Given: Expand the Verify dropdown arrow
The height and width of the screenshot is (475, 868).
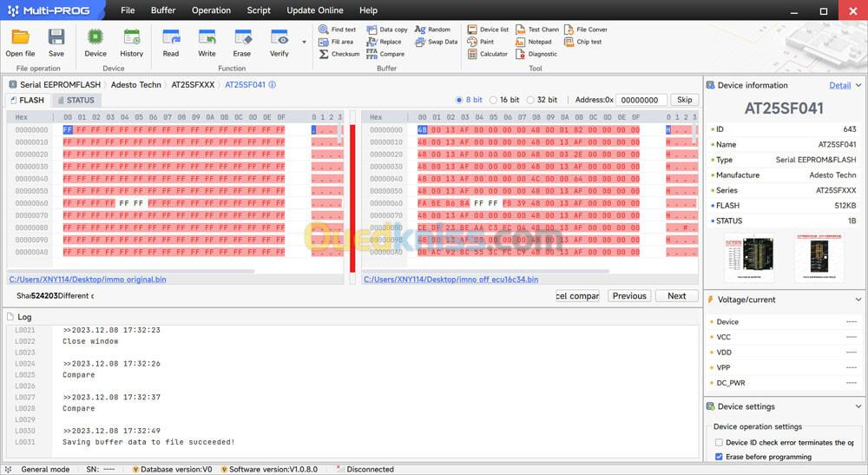Looking at the screenshot, I should tap(304, 42).
